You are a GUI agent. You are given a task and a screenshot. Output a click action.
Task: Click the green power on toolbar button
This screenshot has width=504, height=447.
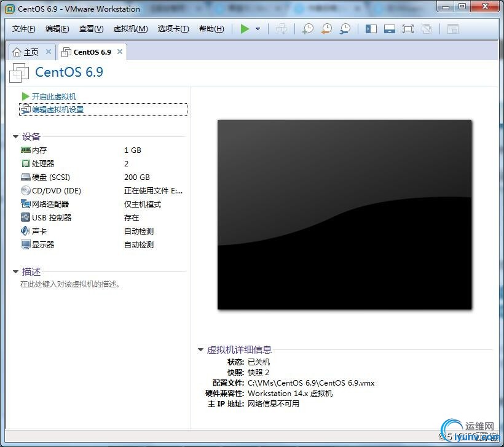245,29
